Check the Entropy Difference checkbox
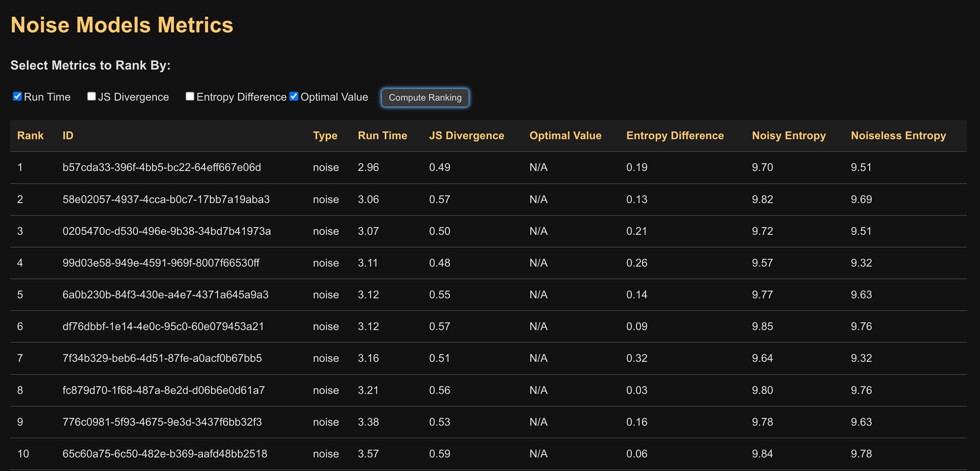The image size is (980, 471). (190, 96)
